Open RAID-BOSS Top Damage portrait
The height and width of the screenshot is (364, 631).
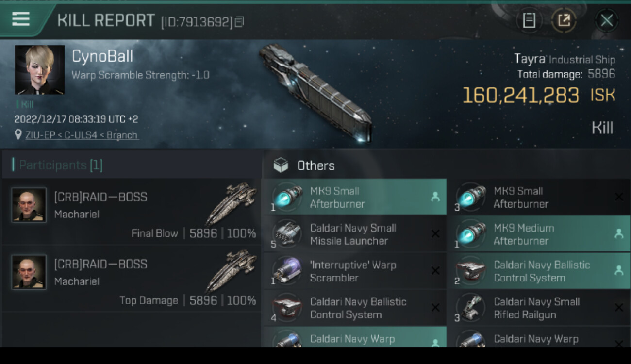click(x=29, y=272)
